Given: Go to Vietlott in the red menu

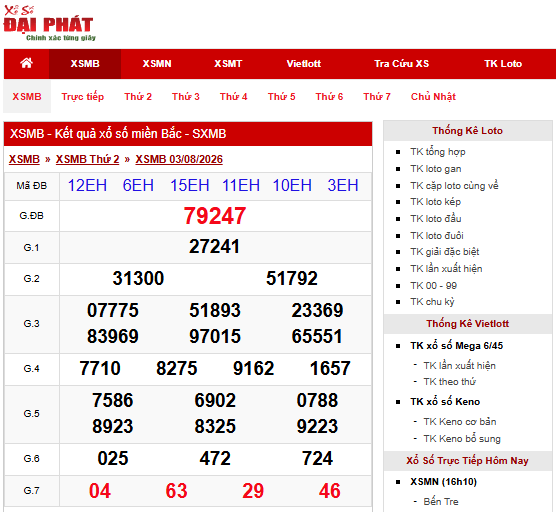Looking at the screenshot, I should click(304, 64).
